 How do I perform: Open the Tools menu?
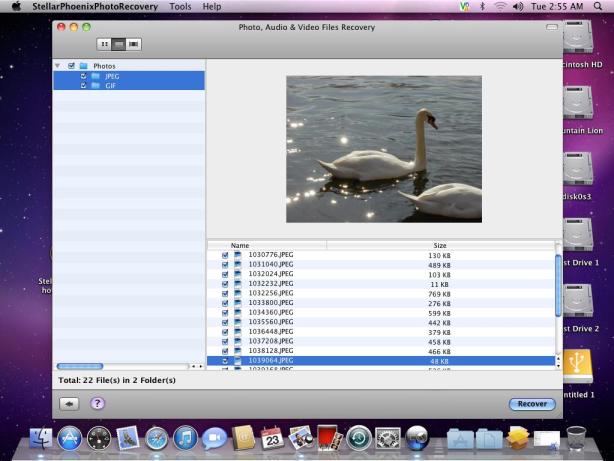(x=180, y=7)
